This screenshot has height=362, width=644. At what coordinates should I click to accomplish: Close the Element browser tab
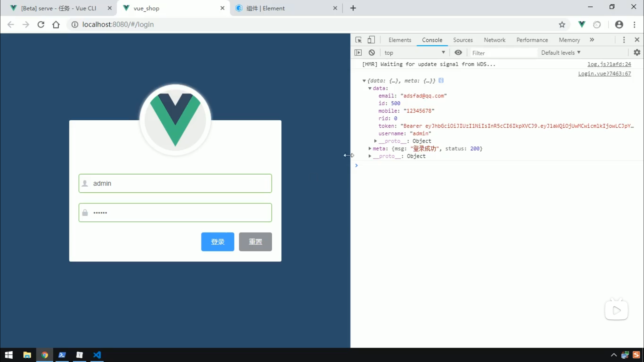coord(335,8)
